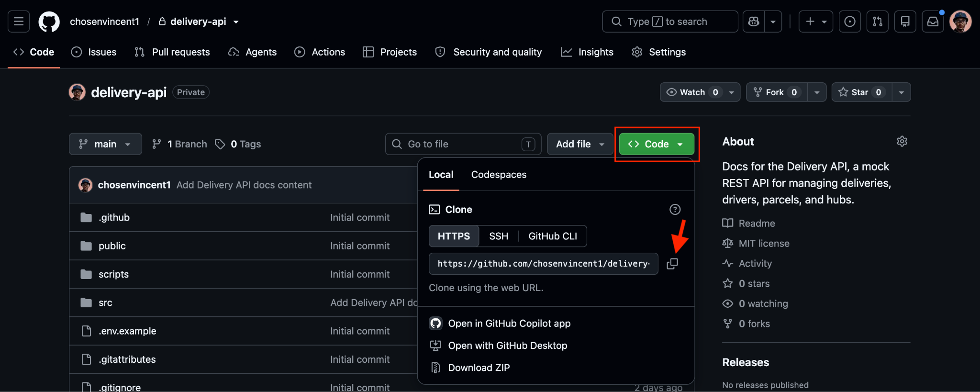
Task: Open the issues shortcut icon in header
Action: coord(850,22)
